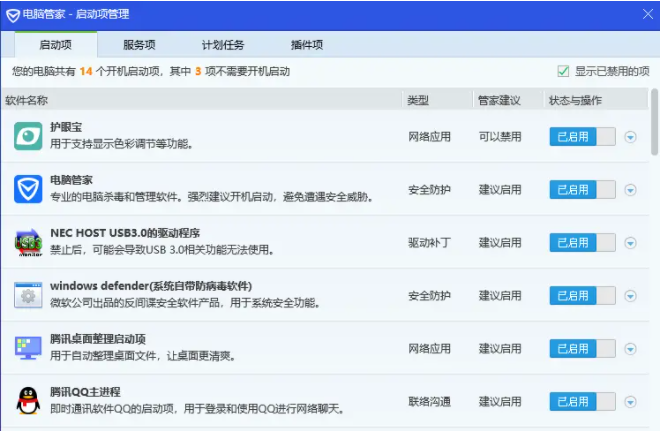The image size is (661, 431).
Task: Open the dropdown arrow for 护眼宝
Action: 630,137
